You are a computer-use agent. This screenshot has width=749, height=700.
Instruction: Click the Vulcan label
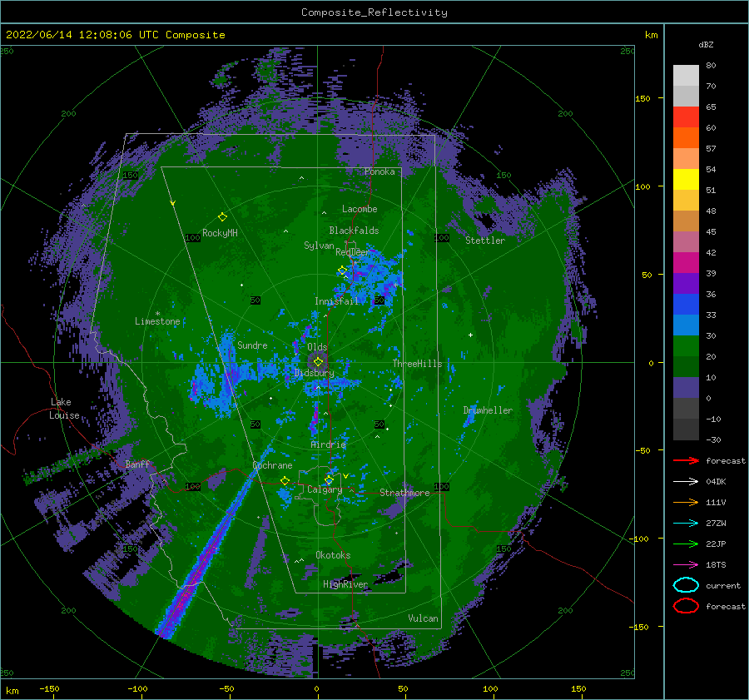(424, 618)
